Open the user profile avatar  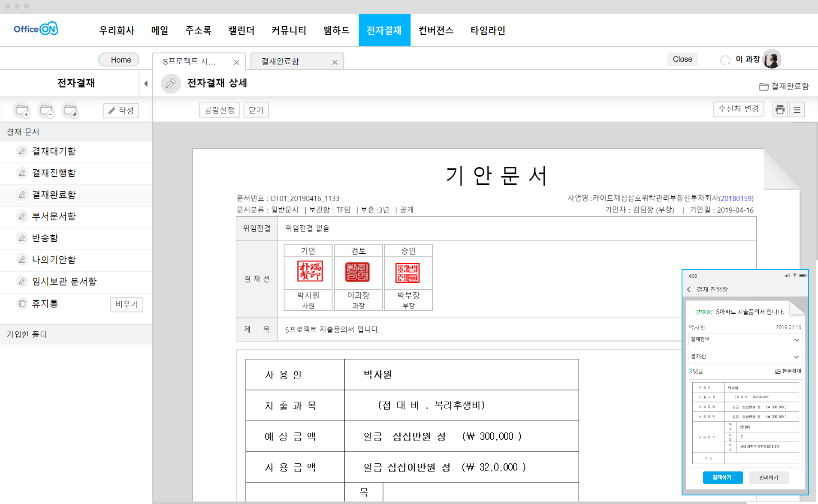coord(772,59)
